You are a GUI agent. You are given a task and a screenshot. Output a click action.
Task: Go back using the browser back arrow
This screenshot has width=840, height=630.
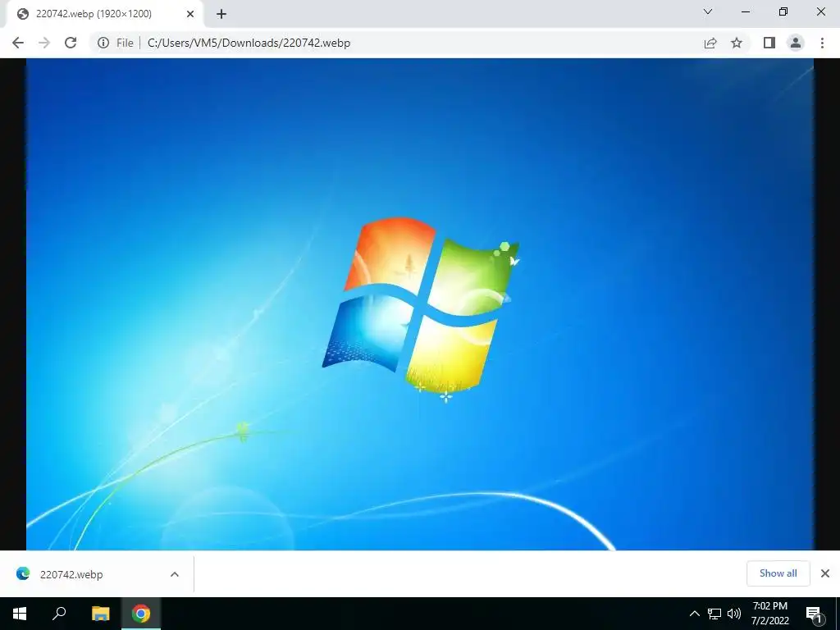[x=18, y=43]
